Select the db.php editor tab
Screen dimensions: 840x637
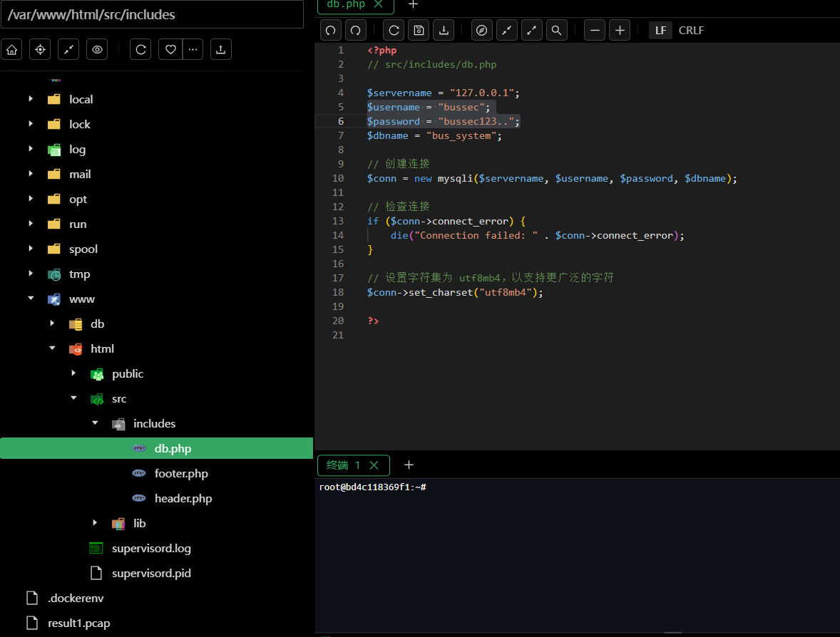[x=346, y=4]
